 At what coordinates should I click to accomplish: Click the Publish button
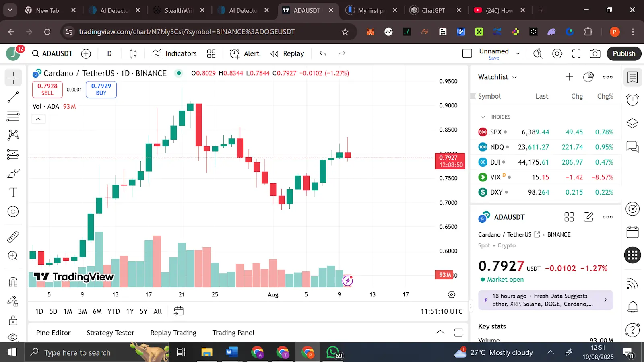point(624,53)
